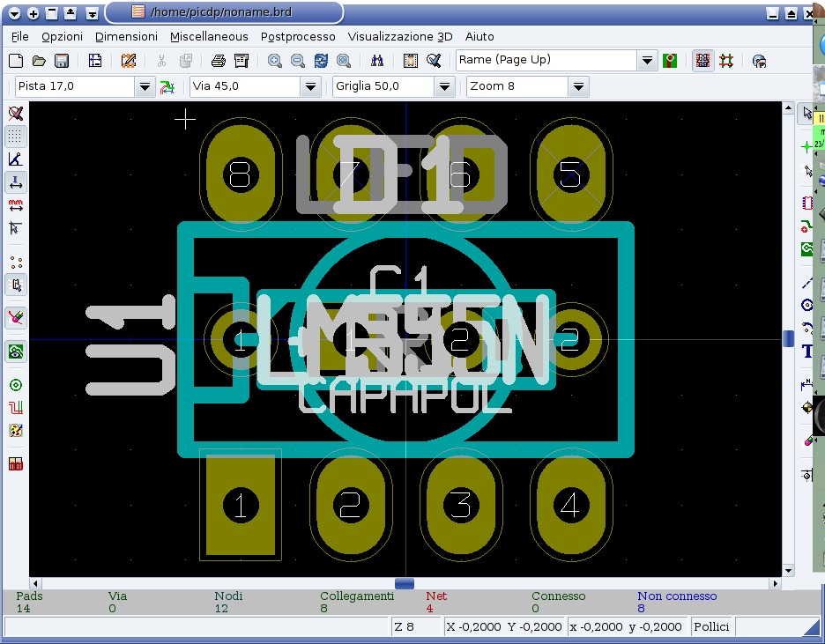Expand the Rame (Page Up) layer dropdown

[x=647, y=61]
